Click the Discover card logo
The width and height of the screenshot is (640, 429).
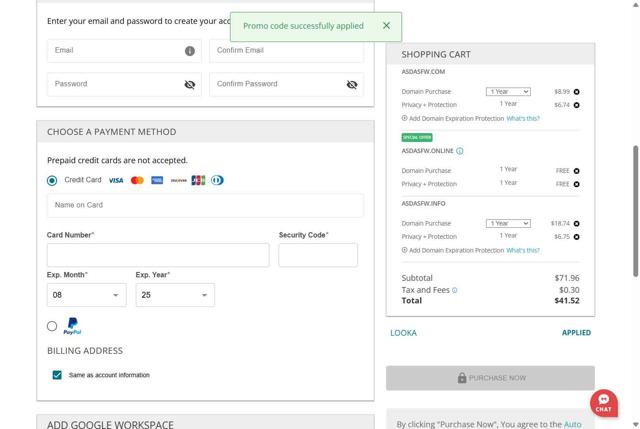(x=178, y=180)
